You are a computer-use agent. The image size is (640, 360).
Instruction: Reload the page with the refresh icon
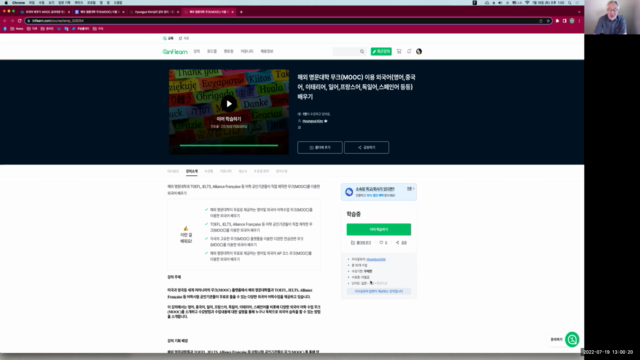click(x=20, y=21)
